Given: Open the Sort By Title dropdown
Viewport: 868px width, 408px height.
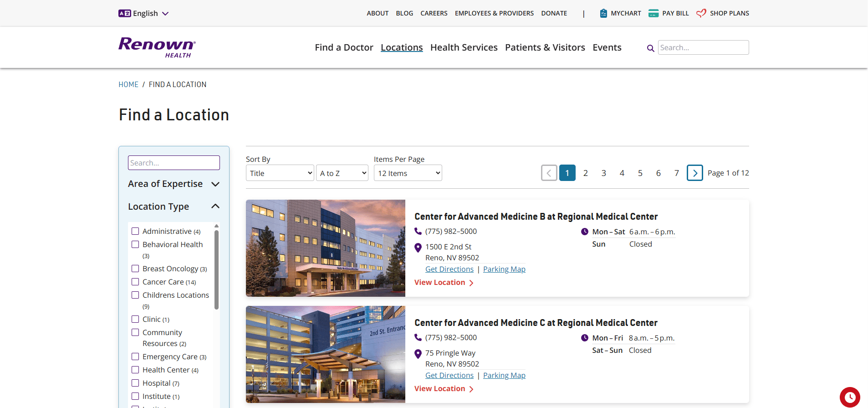Looking at the screenshot, I should tap(280, 173).
